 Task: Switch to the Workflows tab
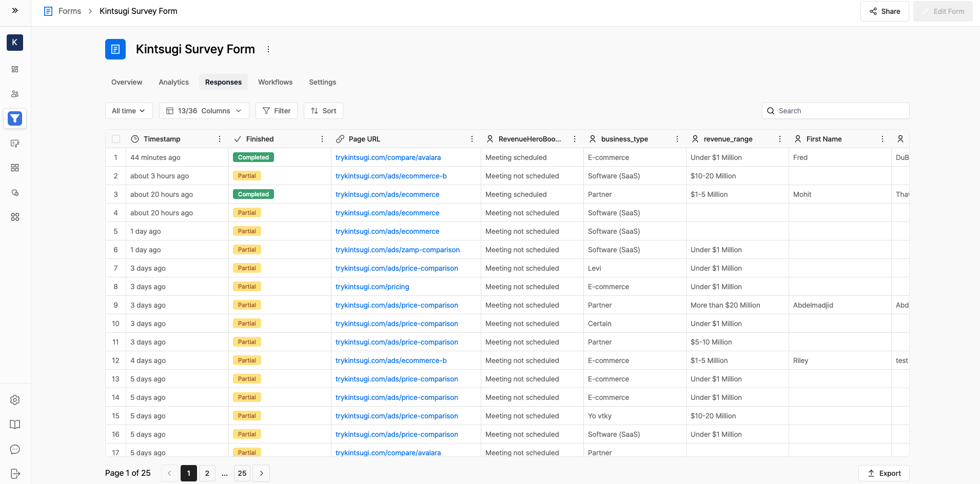point(276,82)
